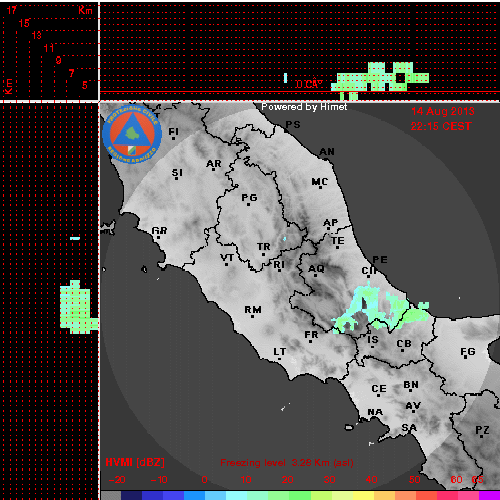Click the PS city label on map
Screen dimensions: 500x500
[293, 125]
